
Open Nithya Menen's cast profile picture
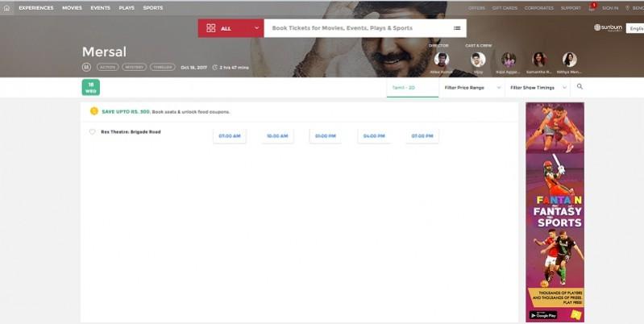coord(570,60)
